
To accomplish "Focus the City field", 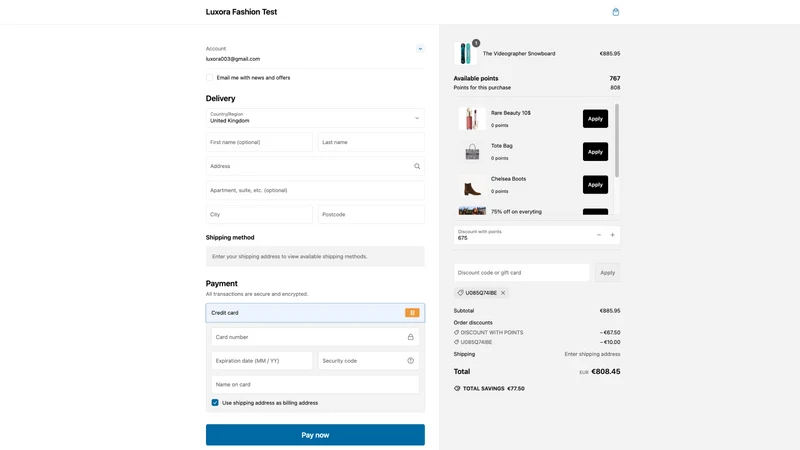I will [259, 214].
